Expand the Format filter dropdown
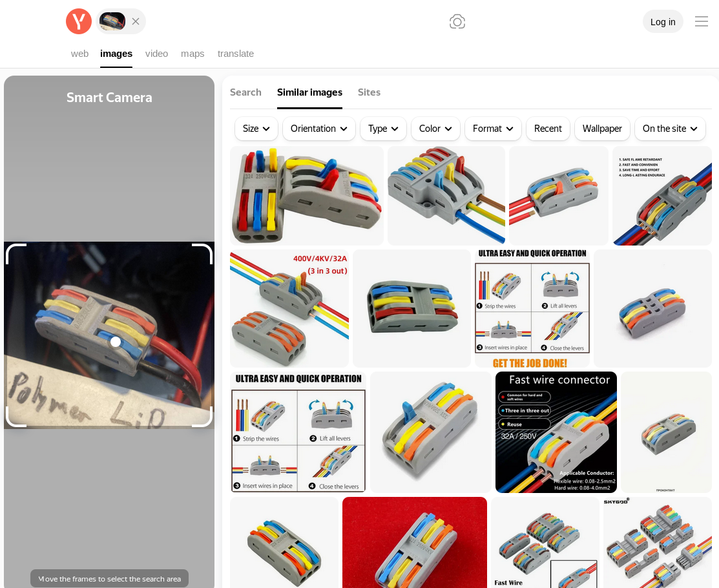The width and height of the screenshot is (719, 588). click(493, 129)
